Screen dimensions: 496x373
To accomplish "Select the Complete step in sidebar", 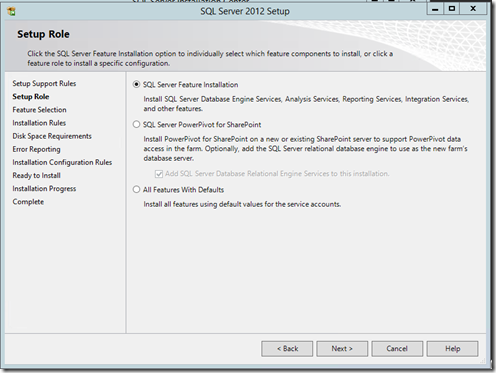I will tap(28, 202).
